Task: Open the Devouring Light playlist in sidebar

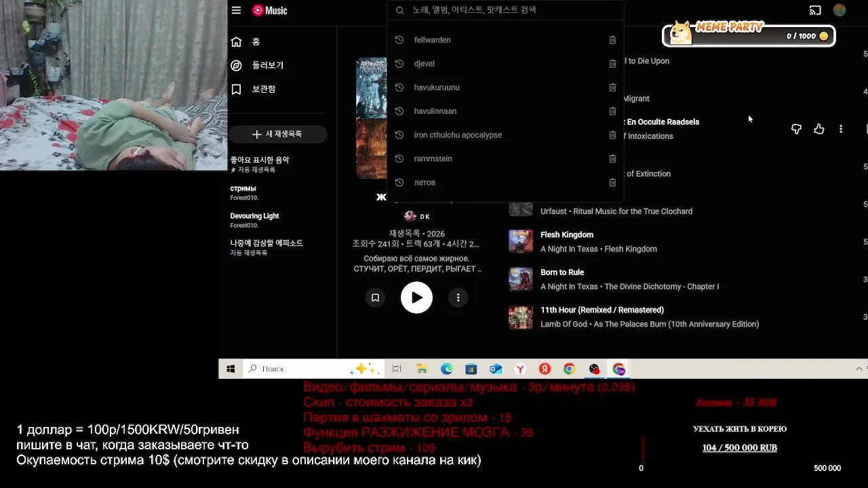Action: click(x=254, y=220)
